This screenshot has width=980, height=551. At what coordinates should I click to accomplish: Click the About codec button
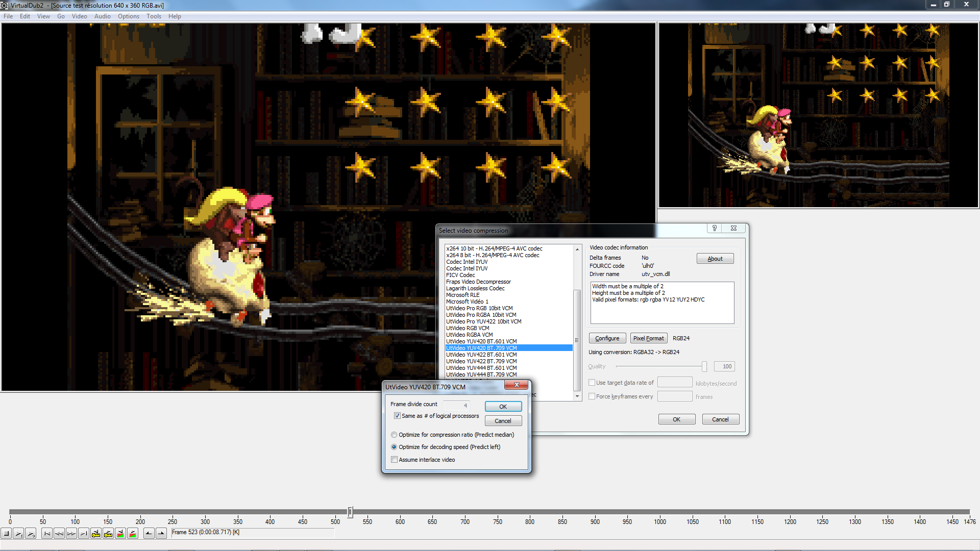click(715, 259)
